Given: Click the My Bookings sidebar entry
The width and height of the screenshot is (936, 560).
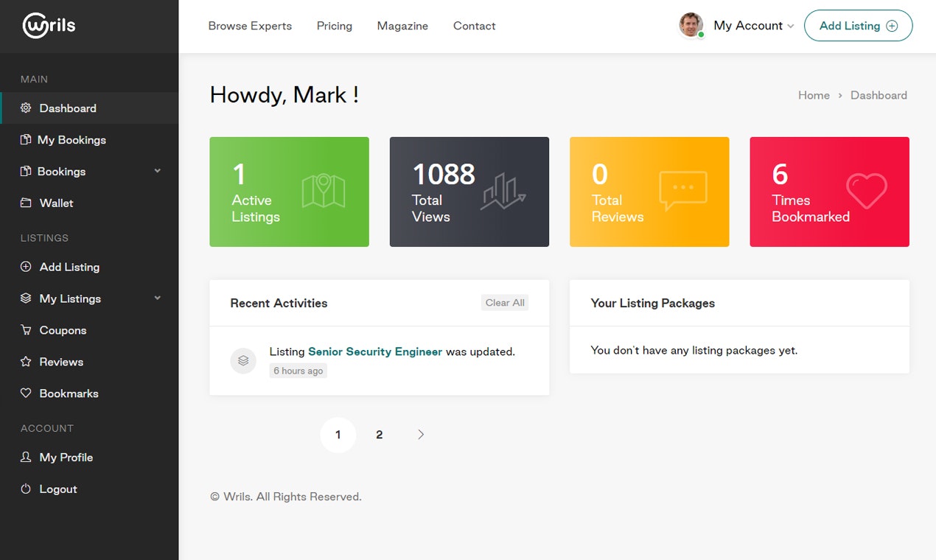Looking at the screenshot, I should [71, 139].
